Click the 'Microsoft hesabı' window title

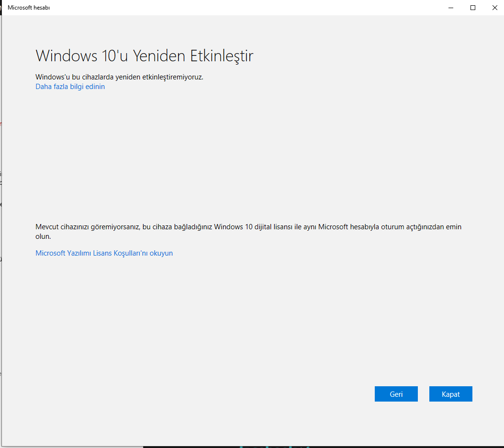pyautogui.click(x=29, y=7)
